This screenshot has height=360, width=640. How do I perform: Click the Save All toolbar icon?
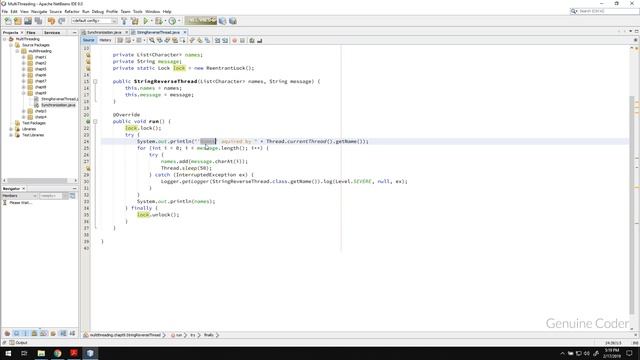(38, 21)
